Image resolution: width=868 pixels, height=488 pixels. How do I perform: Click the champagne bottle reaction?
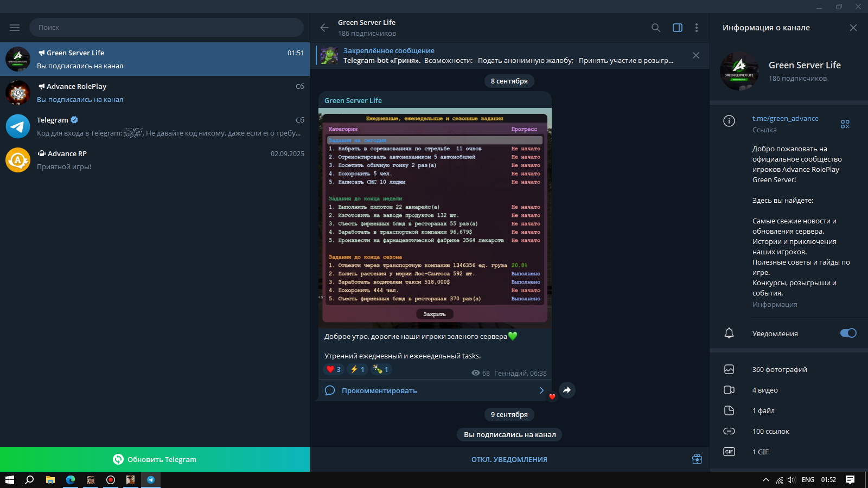381,369
